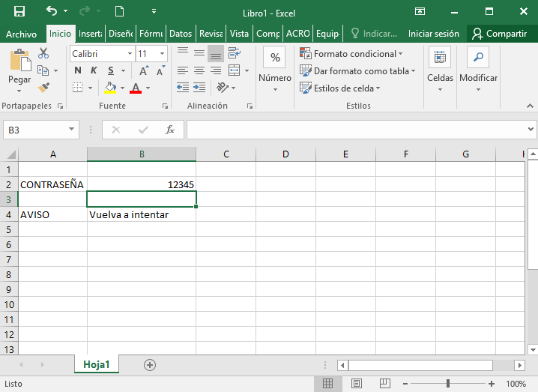The width and height of the screenshot is (538, 392).
Task: Apply borders using the borders icon
Action: (77, 88)
